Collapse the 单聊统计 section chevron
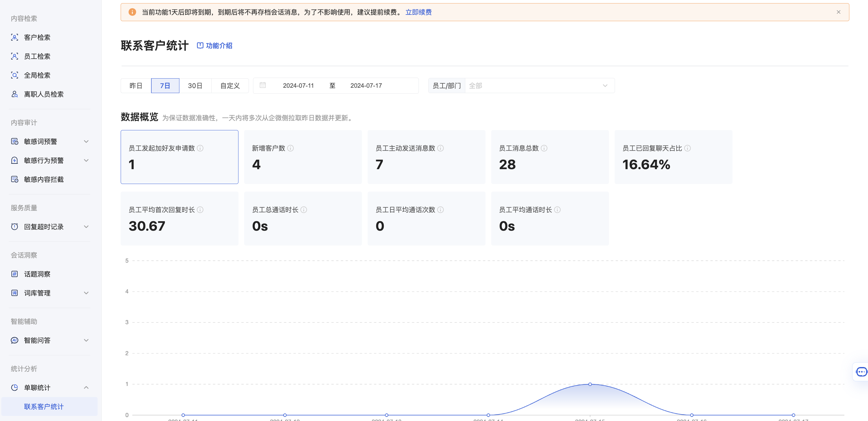The width and height of the screenshot is (868, 421). point(86,387)
